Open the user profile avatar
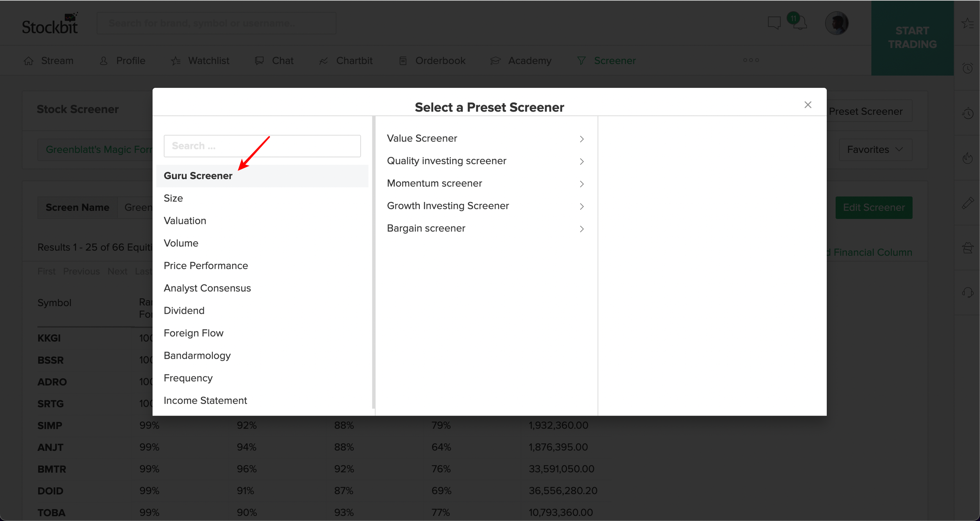The width and height of the screenshot is (980, 521). pyautogui.click(x=837, y=23)
